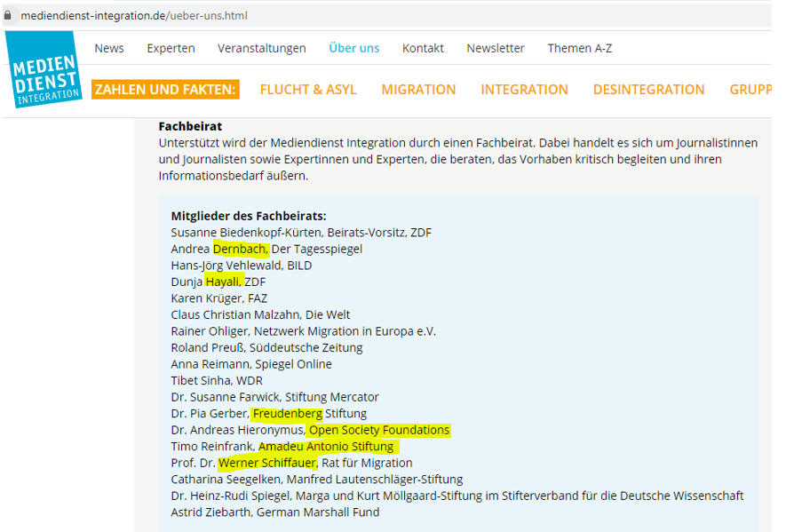
Task: Click the highlighted name Hayali
Action: pyautogui.click(x=224, y=282)
